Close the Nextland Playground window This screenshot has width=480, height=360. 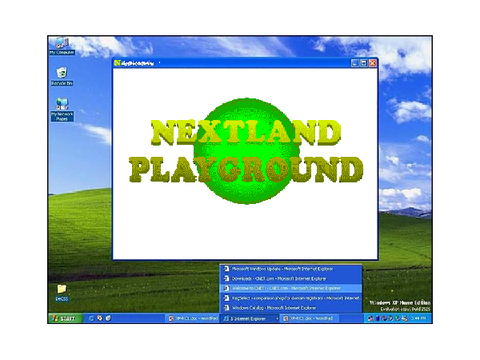pos(373,63)
